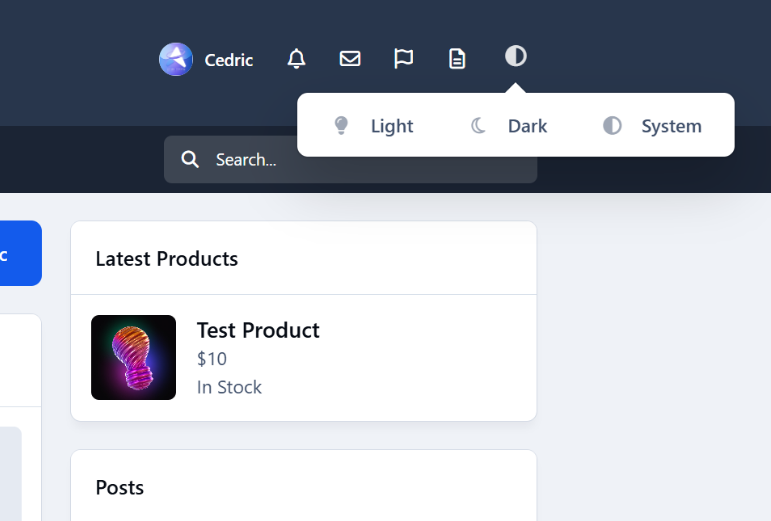Click Cedric's profile avatar
Viewport: 771px width, 521px height.
(176, 59)
